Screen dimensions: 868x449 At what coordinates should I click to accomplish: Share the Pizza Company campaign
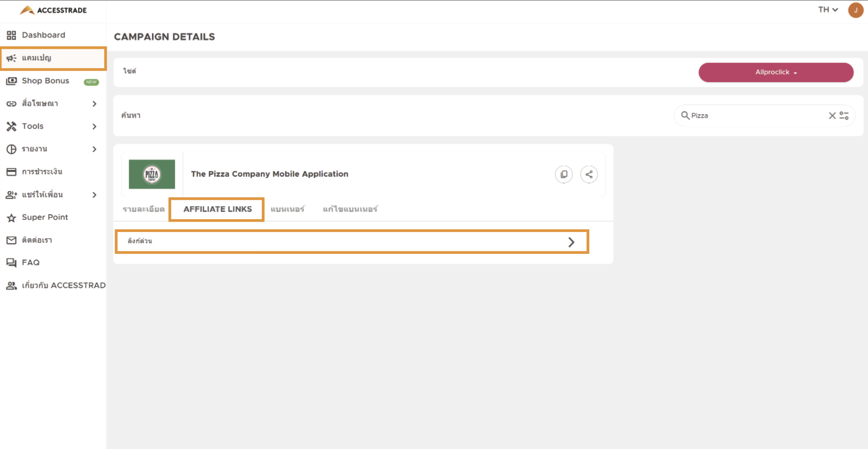(589, 174)
